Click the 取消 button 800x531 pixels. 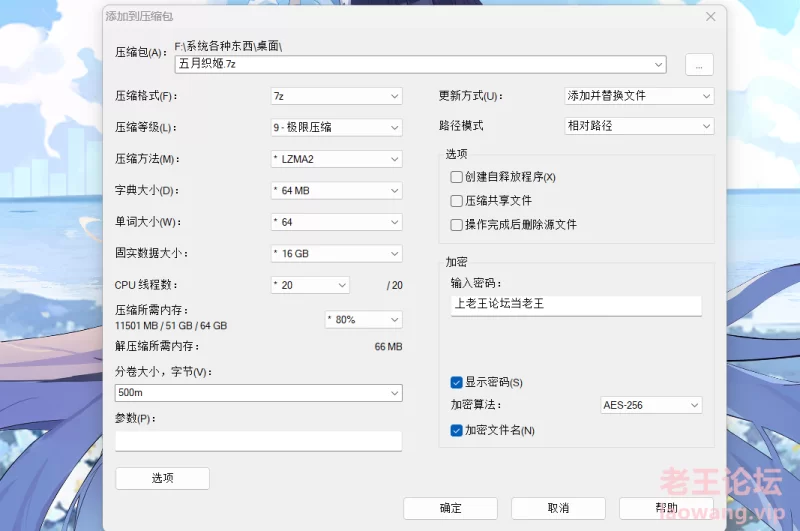pyautogui.click(x=558, y=509)
